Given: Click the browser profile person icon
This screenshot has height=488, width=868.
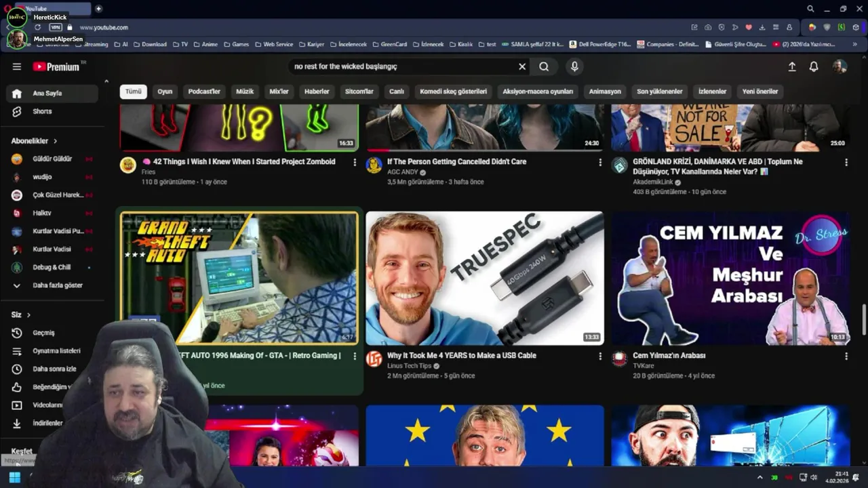Looking at the screenshot, I should pos(789,27).
